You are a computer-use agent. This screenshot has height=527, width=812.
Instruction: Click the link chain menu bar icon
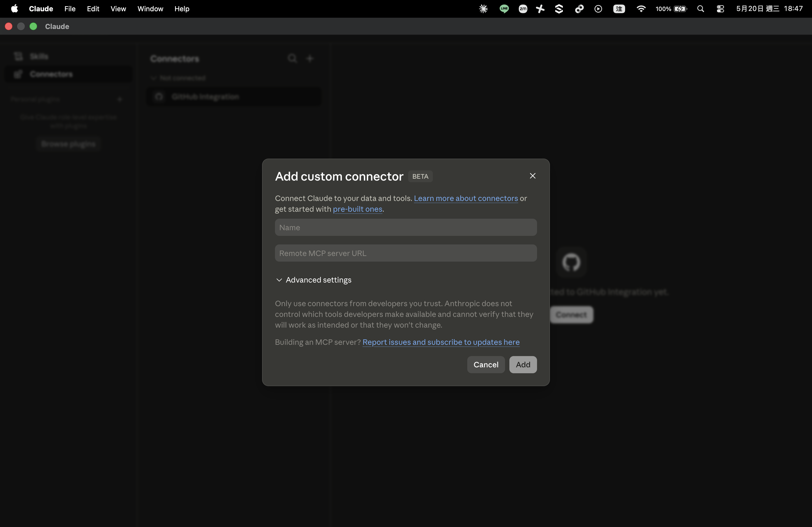[x=579, y=9]
